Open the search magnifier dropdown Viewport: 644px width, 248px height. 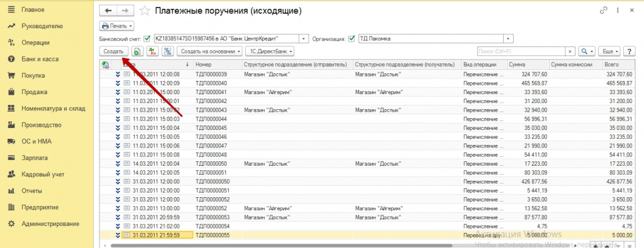click(x=587, y=51)
